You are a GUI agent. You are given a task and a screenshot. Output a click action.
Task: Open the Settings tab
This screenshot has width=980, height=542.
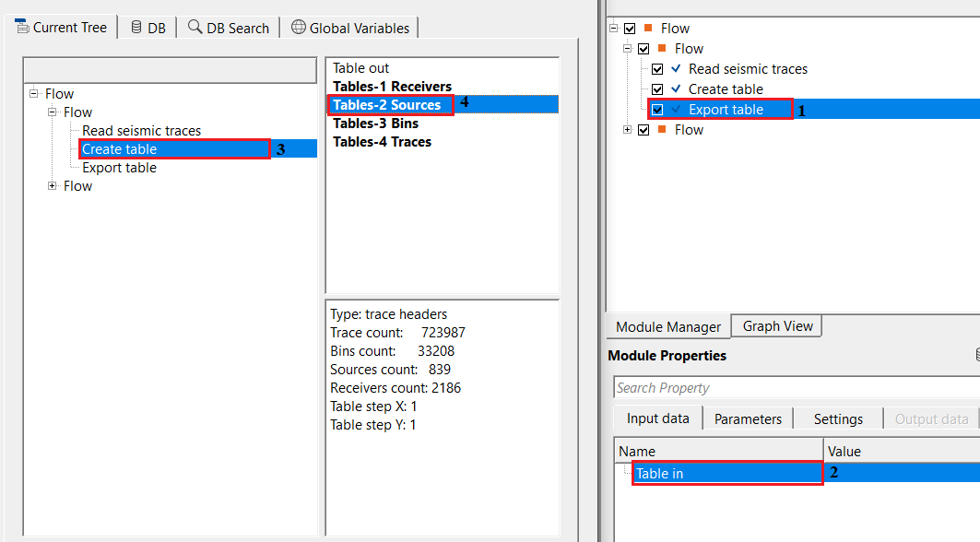(836, 418)
